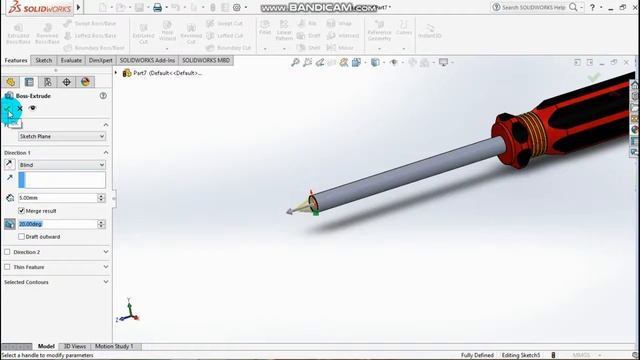Click the Extruded Cut ribbon tool
Image resolution: width=640 pixels, height=360 pixels.
click(143, 33)
